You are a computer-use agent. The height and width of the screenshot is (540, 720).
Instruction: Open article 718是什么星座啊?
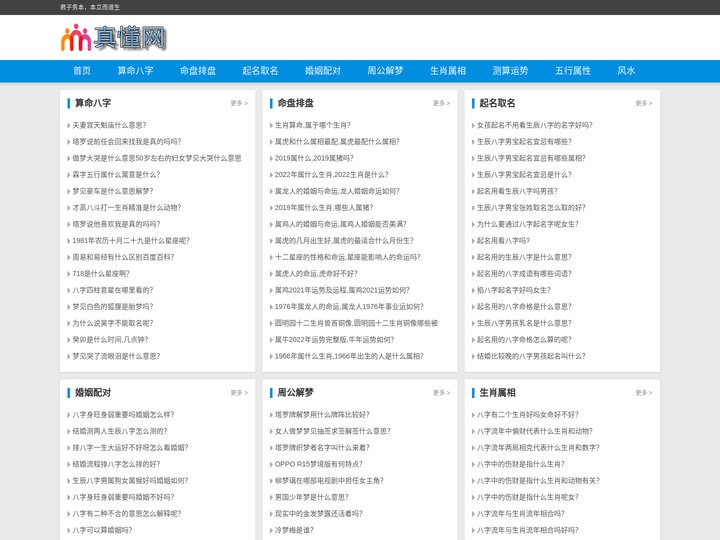coord(101,274)
